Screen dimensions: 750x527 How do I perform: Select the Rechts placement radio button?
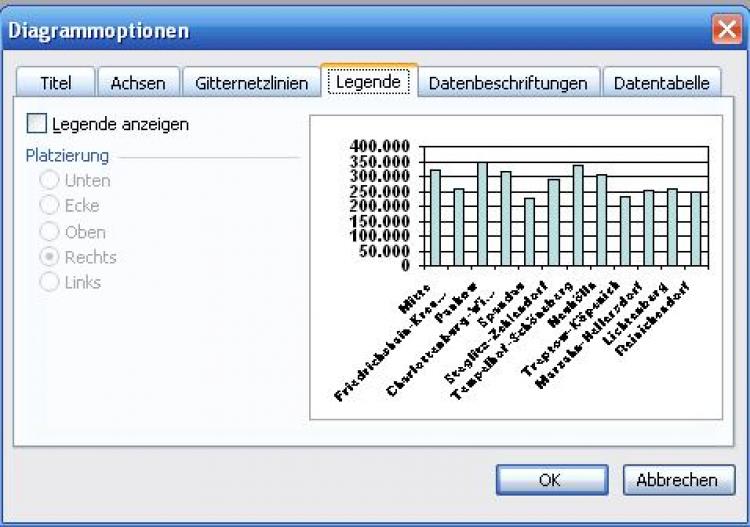coord(49,257)
